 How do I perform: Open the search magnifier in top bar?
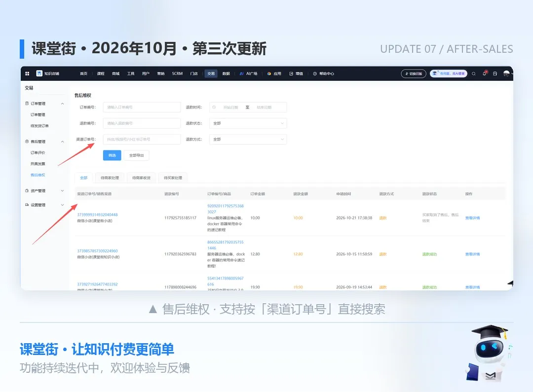click(x=473, y=73)
